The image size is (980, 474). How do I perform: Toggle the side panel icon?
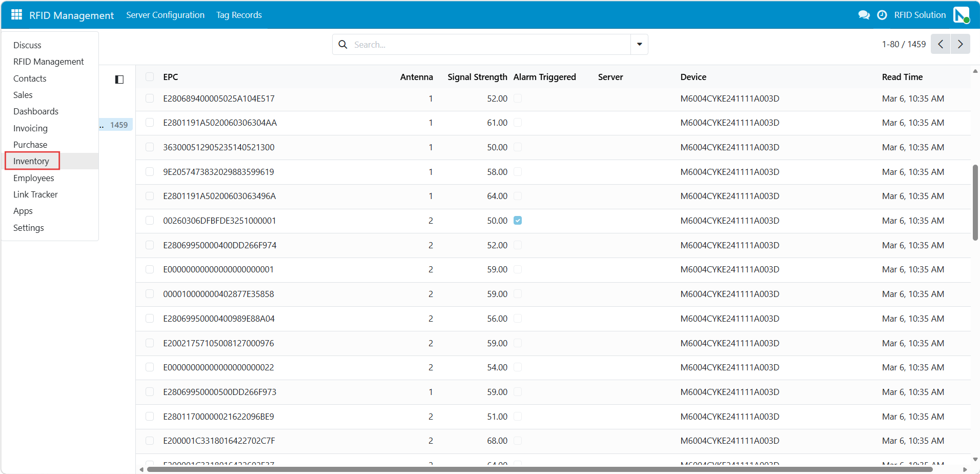(x=119, y=80)
